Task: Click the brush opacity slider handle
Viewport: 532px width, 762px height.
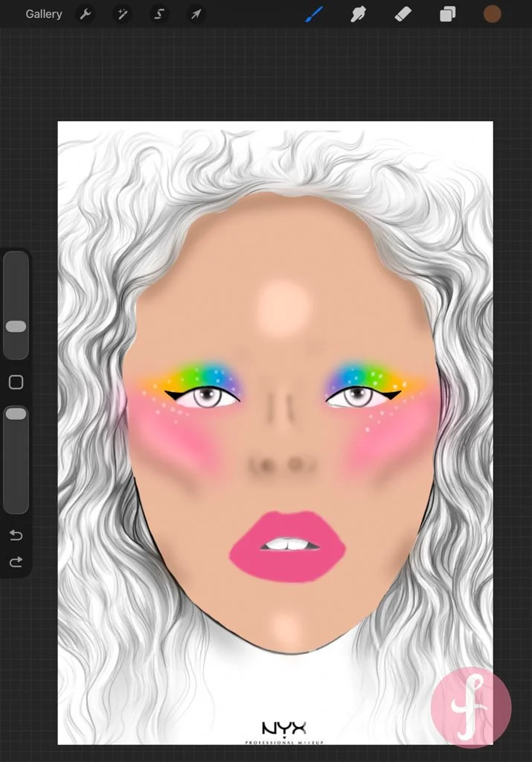Action: (16, 414)
